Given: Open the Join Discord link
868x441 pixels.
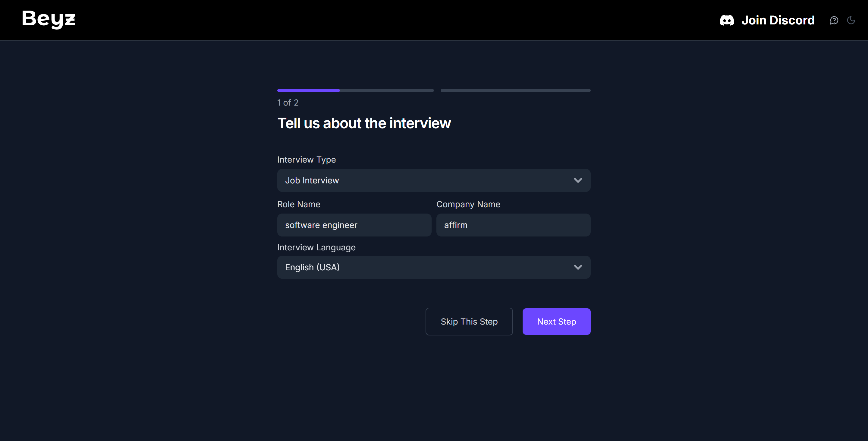Looking at the screenshot, I should click(778, 20).
